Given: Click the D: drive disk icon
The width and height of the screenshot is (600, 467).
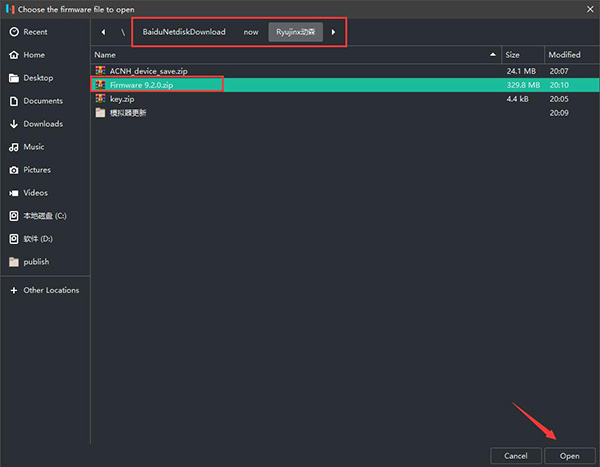Looking at the screenshot, I should (14, 239).
